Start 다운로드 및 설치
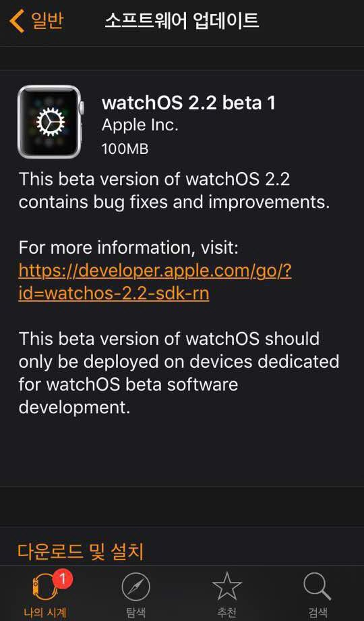The height and width of the screenshot is (621, 364). pyautogui.click(x=81, y=551)
